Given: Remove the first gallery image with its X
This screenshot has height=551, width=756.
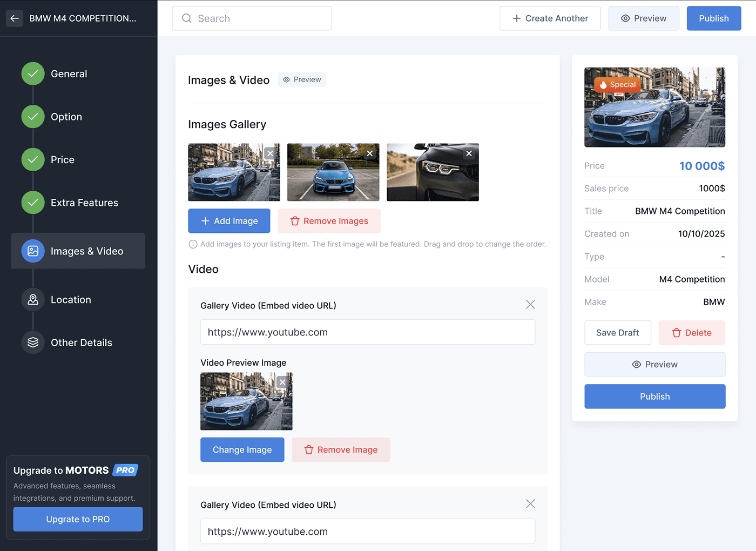Looking at the screenshot, I should pos(270,153).
